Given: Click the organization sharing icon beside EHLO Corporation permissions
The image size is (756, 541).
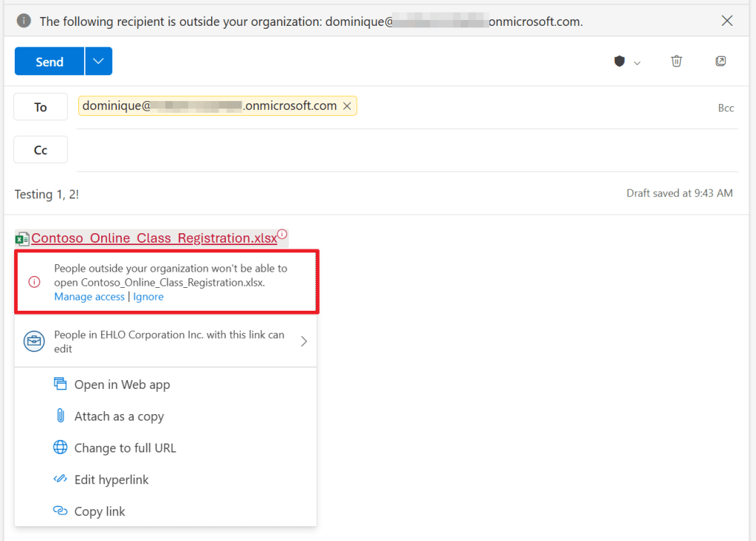Looking at the screenshot, I should 34,341.
